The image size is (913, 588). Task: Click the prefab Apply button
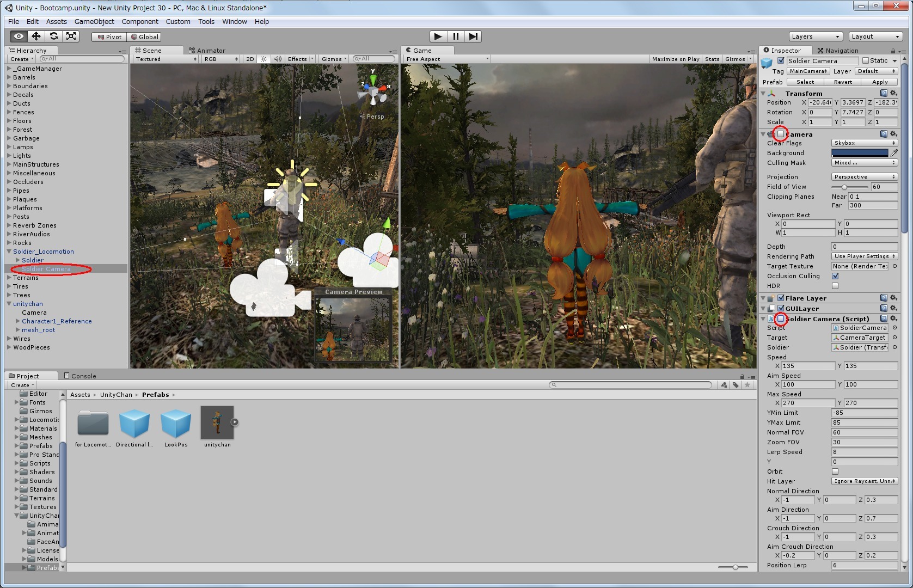[x=880, y=82]
